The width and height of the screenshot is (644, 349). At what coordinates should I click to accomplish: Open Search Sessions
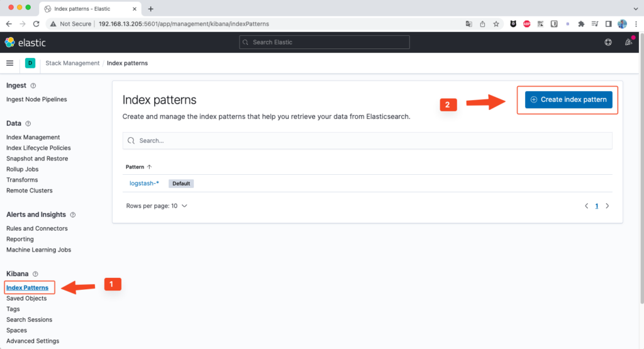click(x=29, y=319)
